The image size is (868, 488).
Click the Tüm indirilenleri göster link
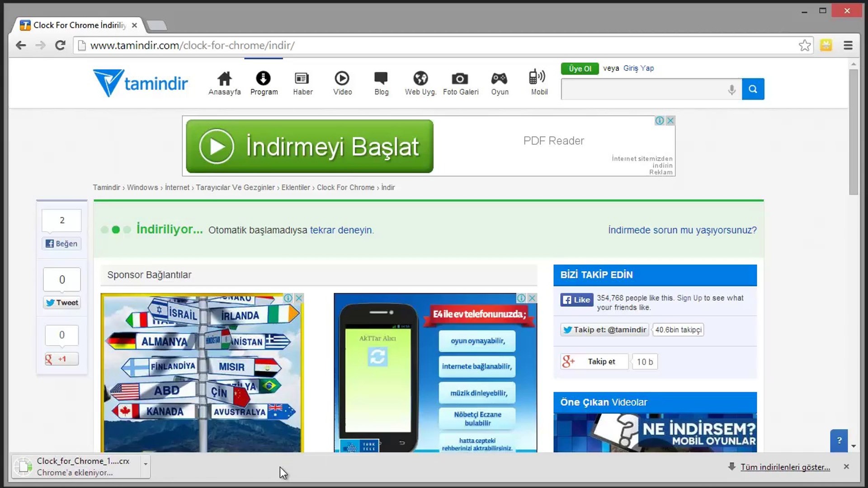(785, 467)
